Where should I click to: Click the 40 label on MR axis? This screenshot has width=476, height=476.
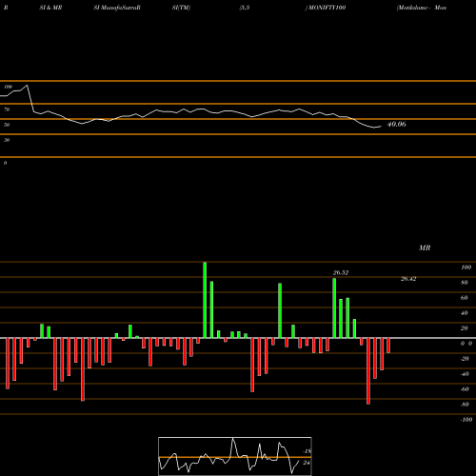click(465, 313)
